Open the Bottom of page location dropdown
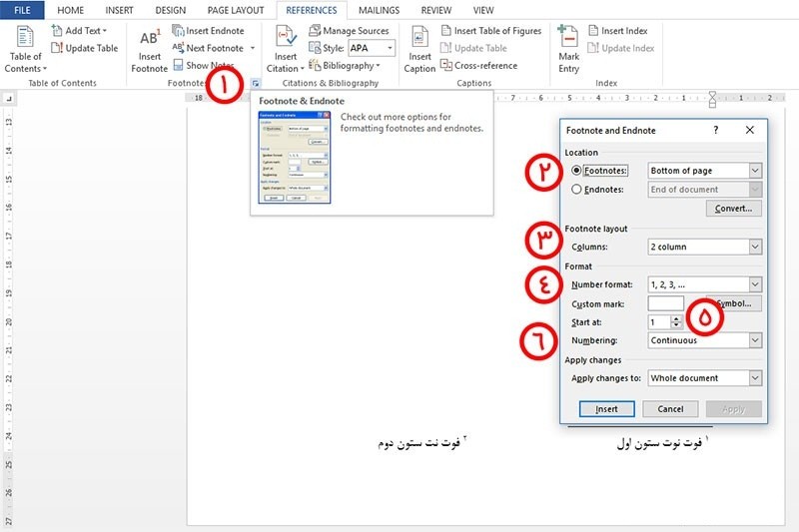The width and height of the screenshot is (799, 532). 755,171
